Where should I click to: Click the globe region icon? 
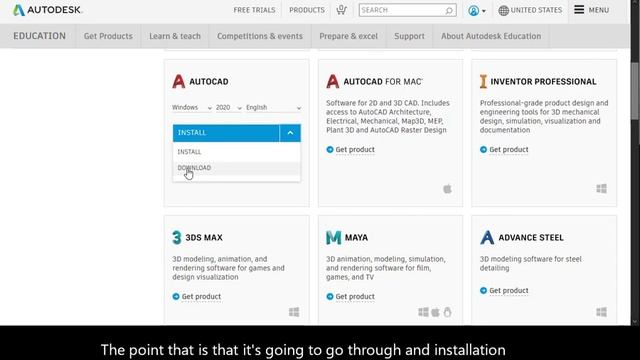pyautogui.click(x=503, y=11)
